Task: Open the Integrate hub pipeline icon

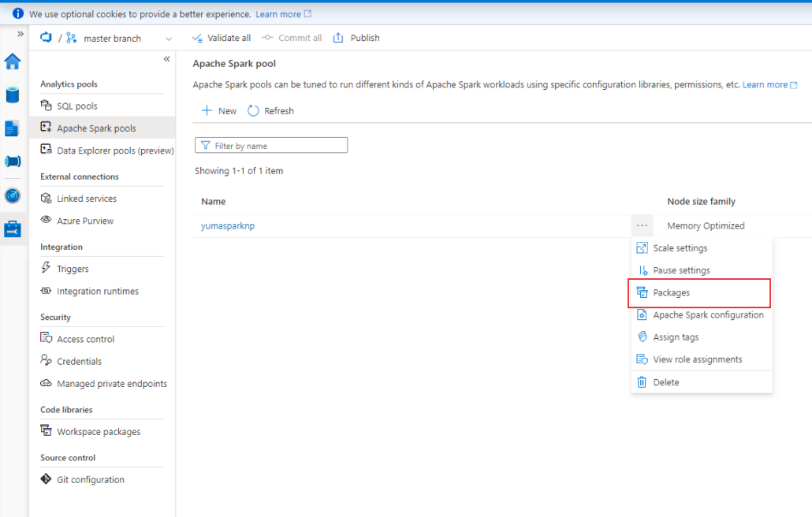Action: click(13, 162)
